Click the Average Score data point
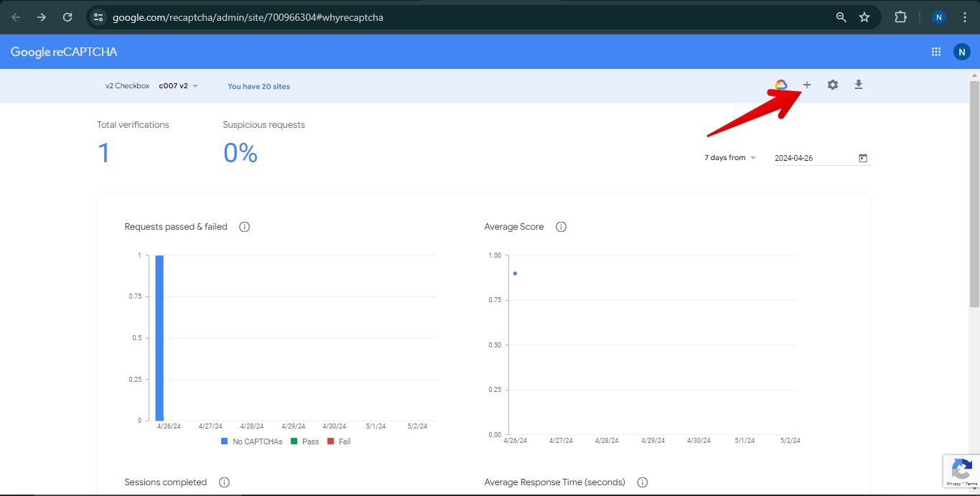Image resolution: width=980 pixels, height=496 pixels. tap(515, 273)
